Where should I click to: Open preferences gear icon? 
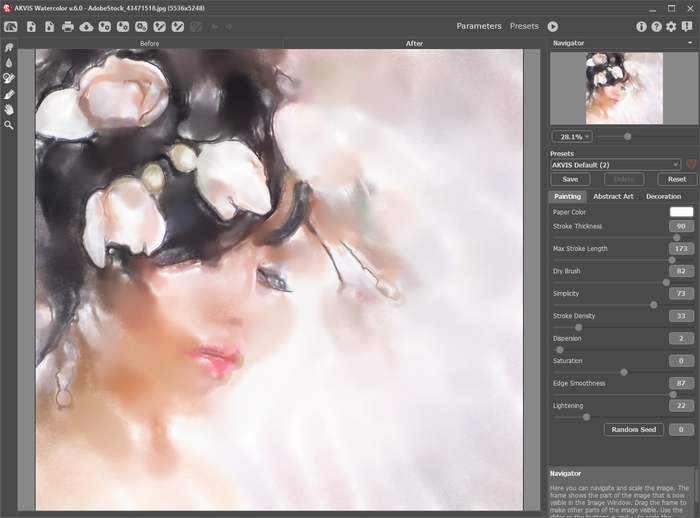click(671, 27)
